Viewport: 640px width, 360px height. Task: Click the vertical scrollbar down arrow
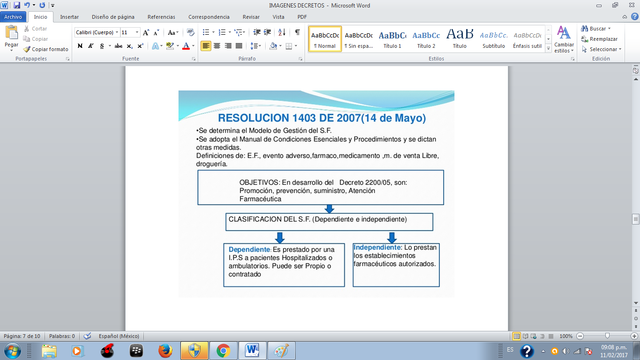click(x=636, y=303)
